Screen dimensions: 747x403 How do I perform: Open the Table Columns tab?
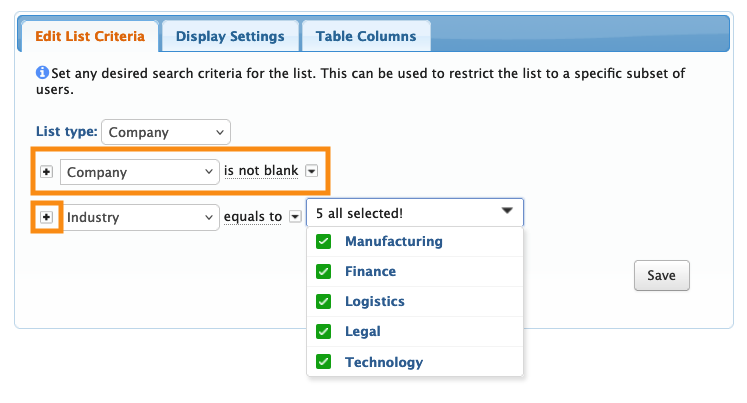[366, 37]
